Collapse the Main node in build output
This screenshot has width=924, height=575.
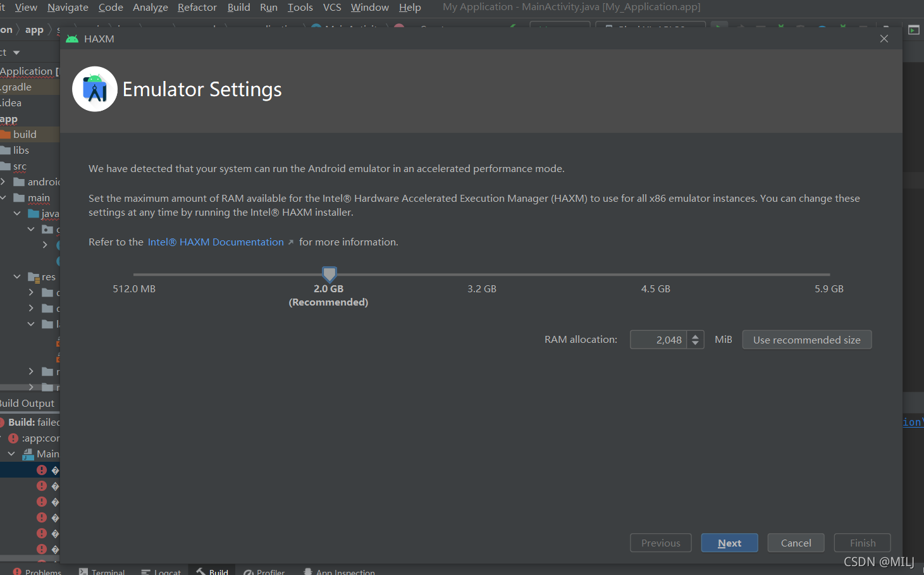11,454
